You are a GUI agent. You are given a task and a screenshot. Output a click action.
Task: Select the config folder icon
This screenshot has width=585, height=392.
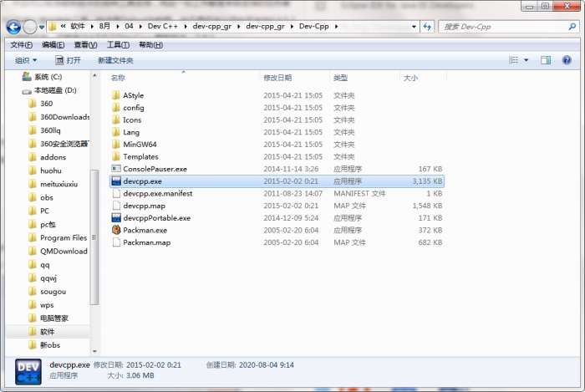tap(116, 108)
